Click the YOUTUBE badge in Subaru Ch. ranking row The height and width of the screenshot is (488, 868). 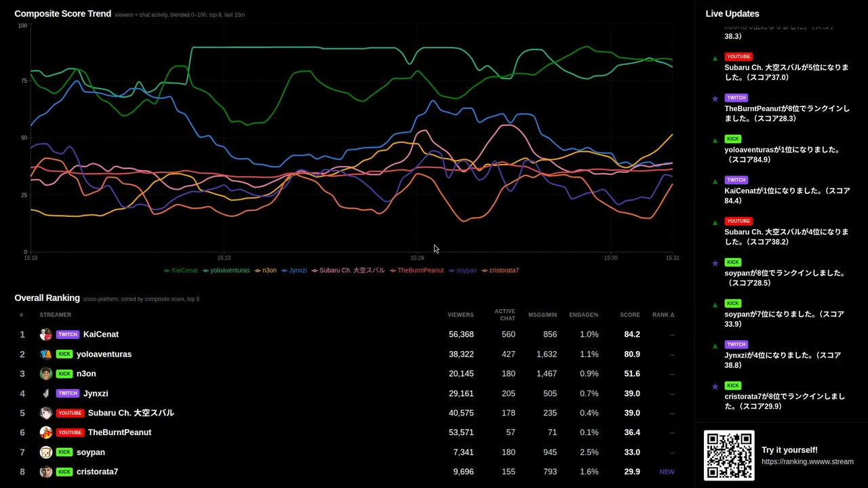[x=70, y=413]
